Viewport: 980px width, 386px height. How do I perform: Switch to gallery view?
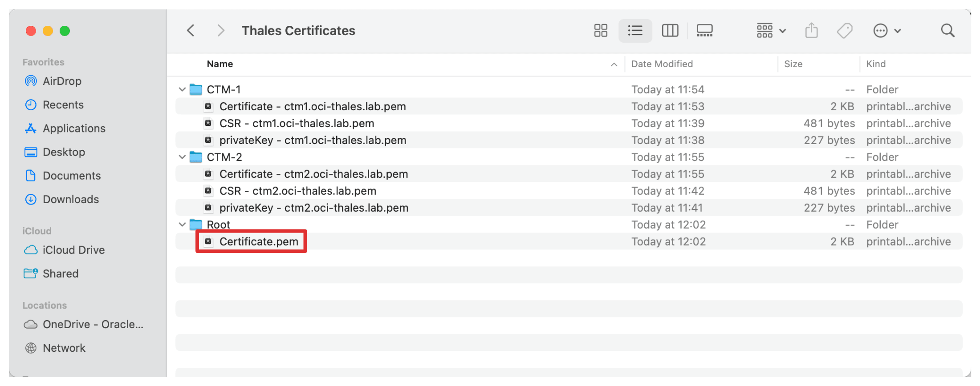(705, 31)
